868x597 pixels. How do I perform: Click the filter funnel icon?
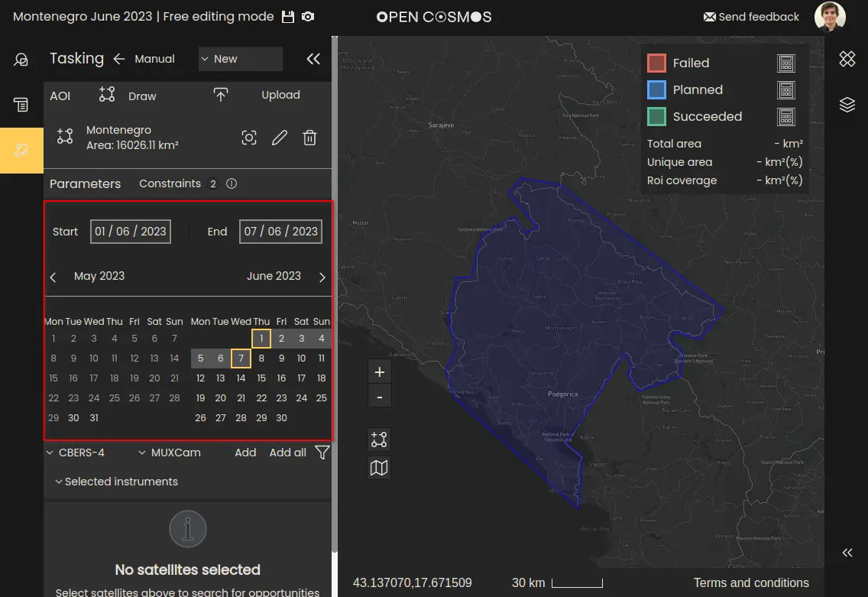point(322,453)
